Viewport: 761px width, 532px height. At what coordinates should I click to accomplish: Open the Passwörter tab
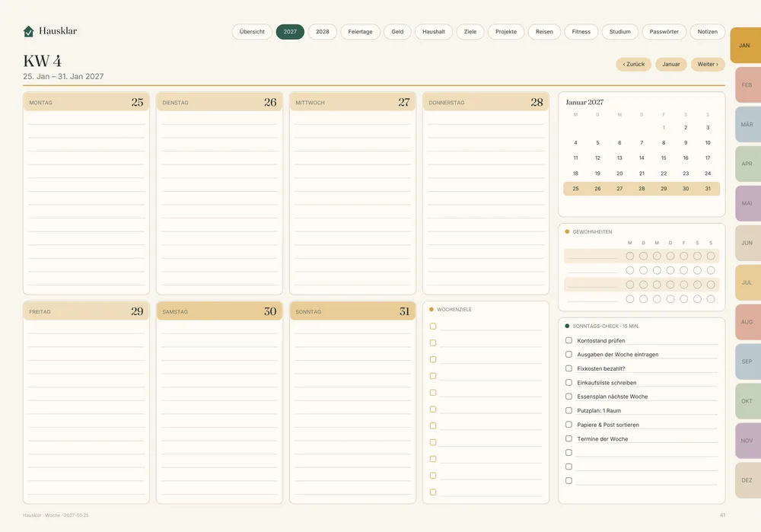click(664, 31)
